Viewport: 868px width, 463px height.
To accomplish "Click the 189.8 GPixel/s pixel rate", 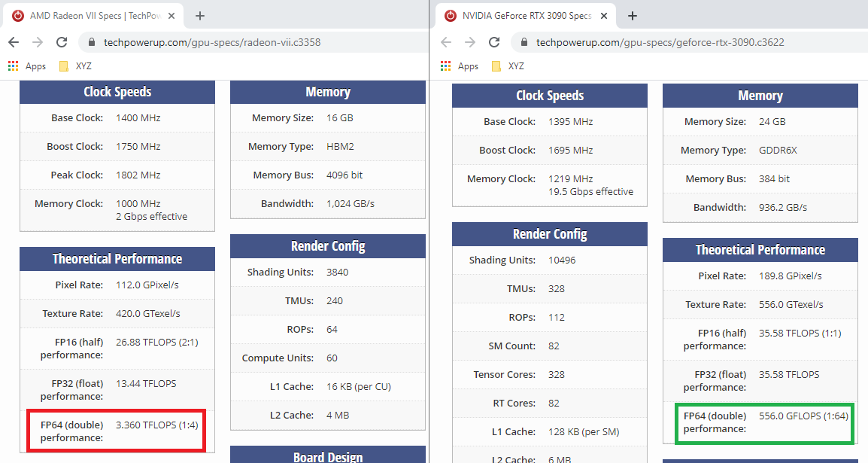I will (x=791, y=276).
